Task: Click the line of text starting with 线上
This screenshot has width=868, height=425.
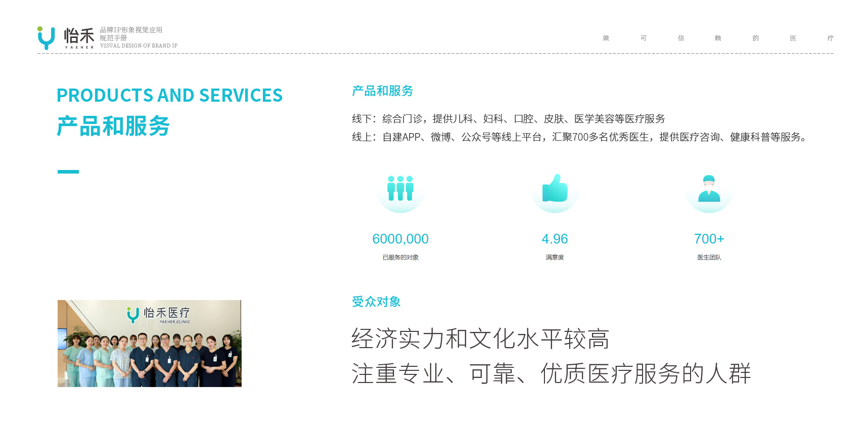Action: tap(579, 137)
